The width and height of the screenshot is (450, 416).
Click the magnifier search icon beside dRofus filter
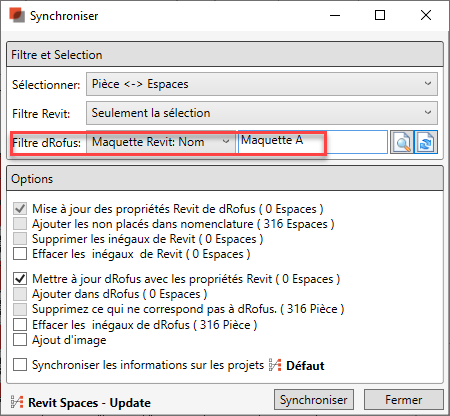[x=402, y=142]
